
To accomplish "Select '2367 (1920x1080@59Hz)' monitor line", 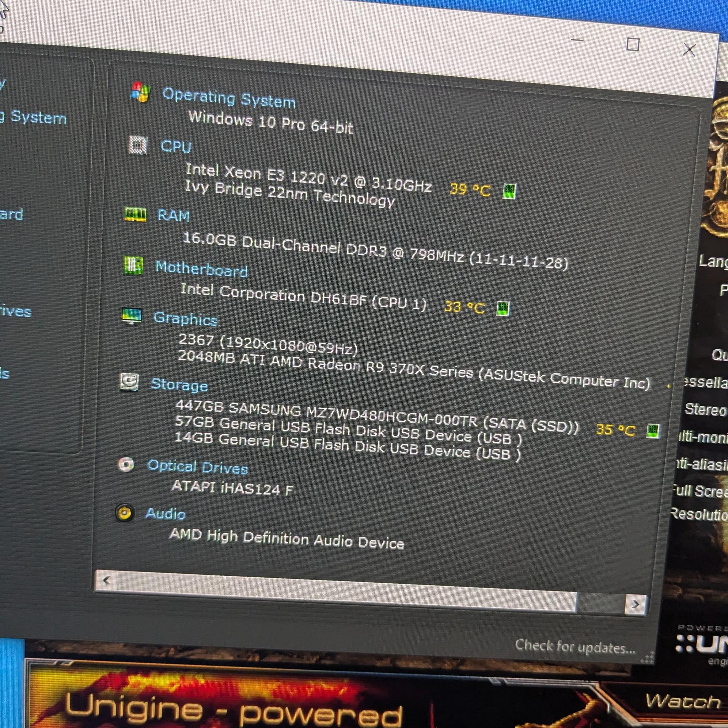I will (x=268, y=344).
